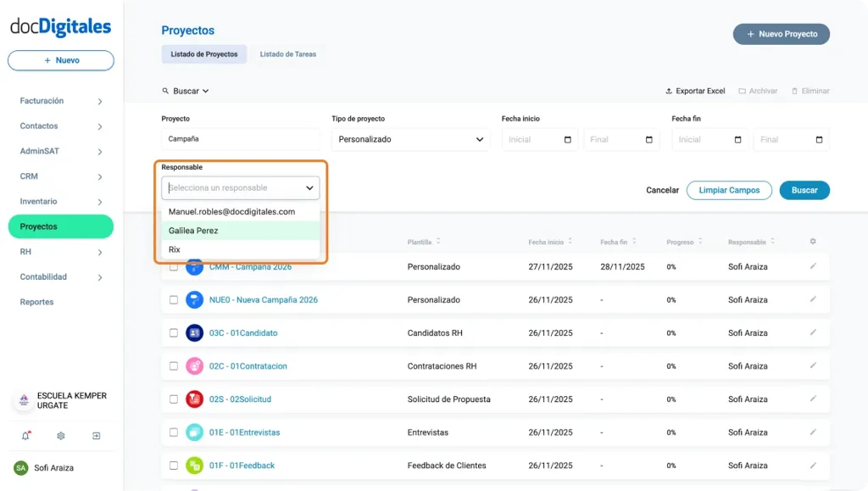868x491 pixels.
Task: Expand the Facturación sidebar section
Action: tap(59, 100)
